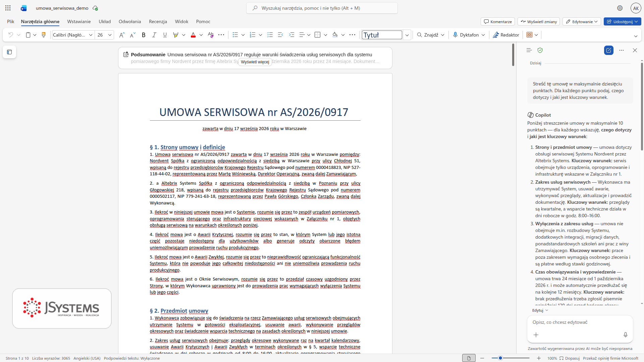Open the font size dropdown
644x362 pixels.
coord(110,35)
